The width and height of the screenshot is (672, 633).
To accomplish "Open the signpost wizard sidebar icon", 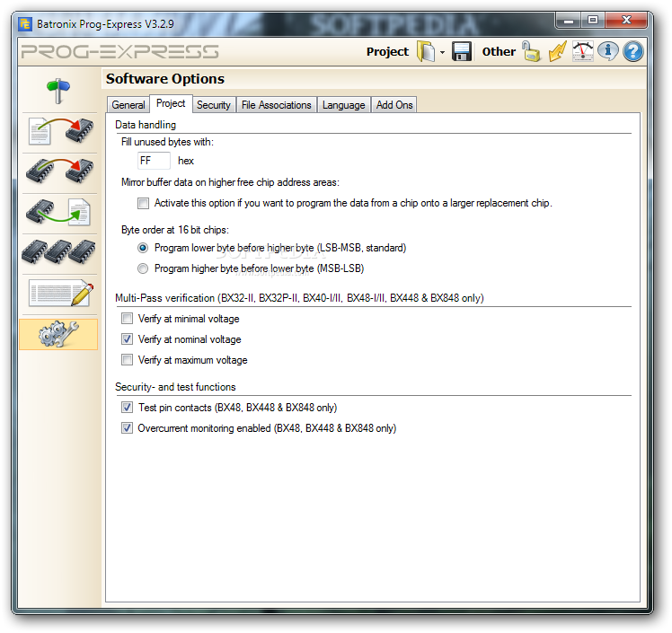I will click(58, 91).
